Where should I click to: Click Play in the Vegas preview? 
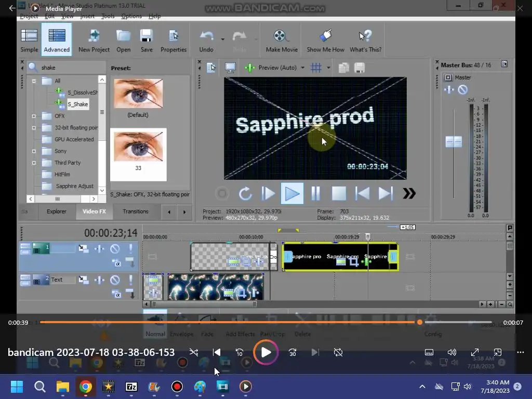pos(292,193)
